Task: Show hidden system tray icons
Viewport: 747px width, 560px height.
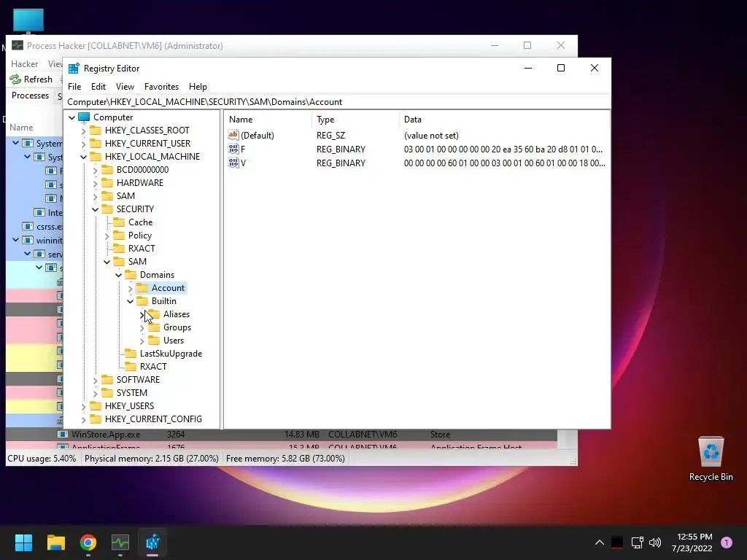Action: [x=600, y=542]
